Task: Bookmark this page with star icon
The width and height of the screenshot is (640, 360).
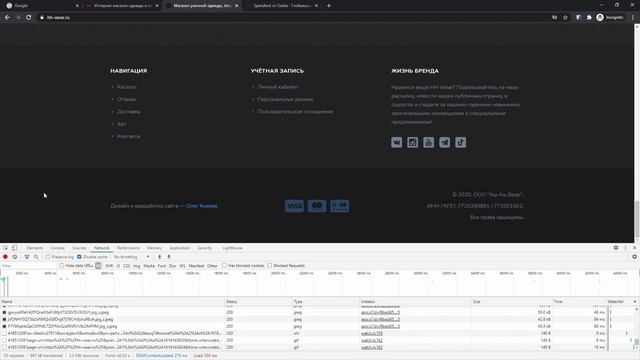Action: 565,18
